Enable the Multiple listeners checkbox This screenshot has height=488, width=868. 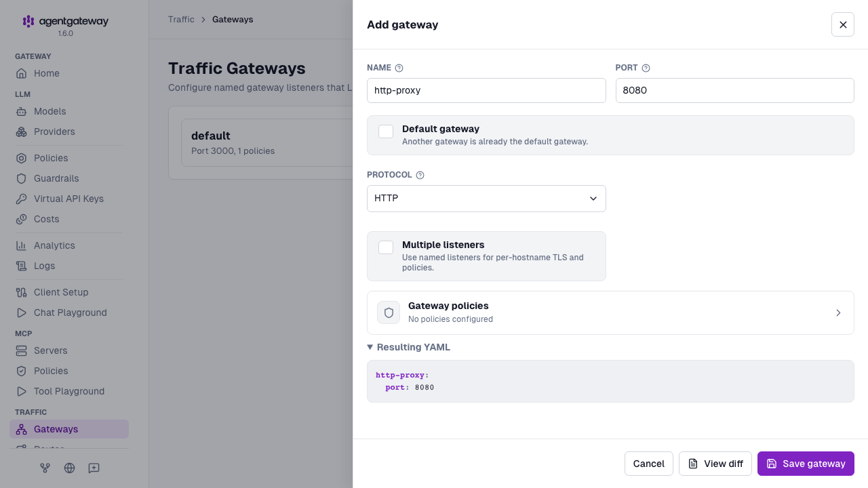point(386,247)
